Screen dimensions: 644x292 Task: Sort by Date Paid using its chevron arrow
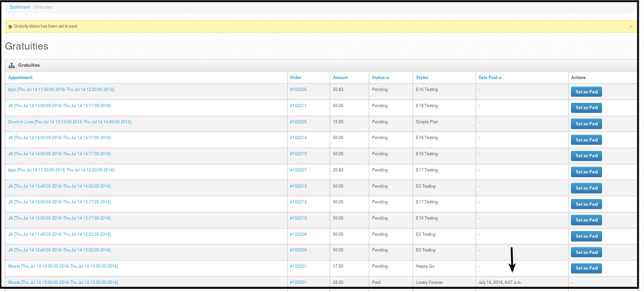pyautogui.click(x=499, y=78)
